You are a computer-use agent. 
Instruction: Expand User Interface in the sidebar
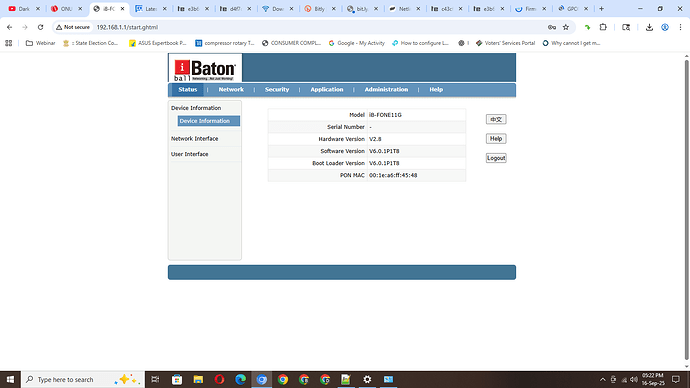pyautogui.click(x=190, y=154)
